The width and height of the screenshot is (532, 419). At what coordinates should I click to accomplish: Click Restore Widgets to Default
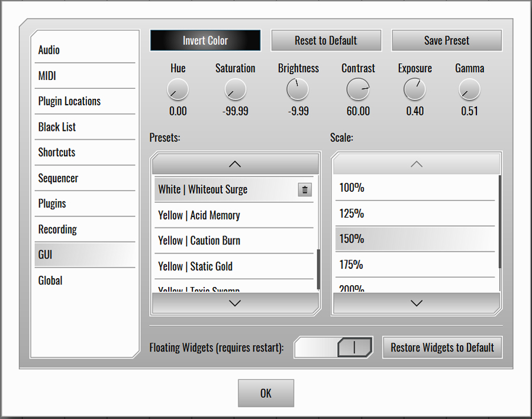(443, 347)
